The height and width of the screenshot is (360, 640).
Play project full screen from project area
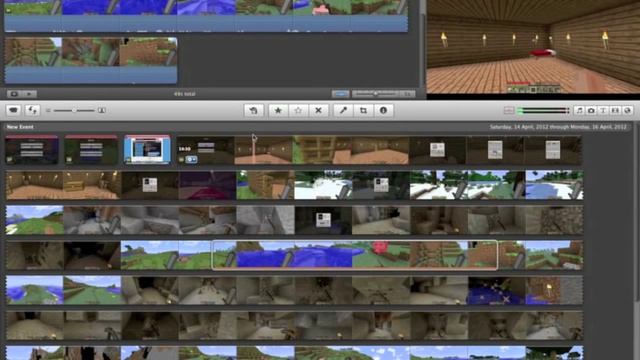[x=14, y=94]
